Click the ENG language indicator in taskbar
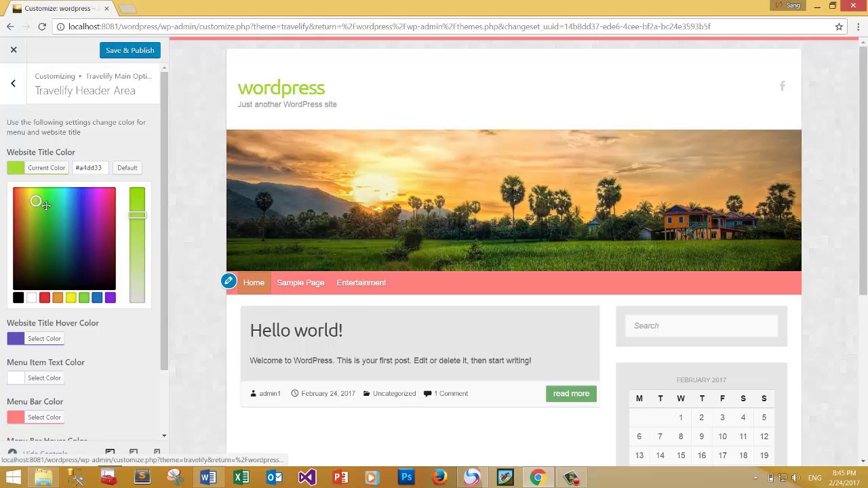 point(815,478)
